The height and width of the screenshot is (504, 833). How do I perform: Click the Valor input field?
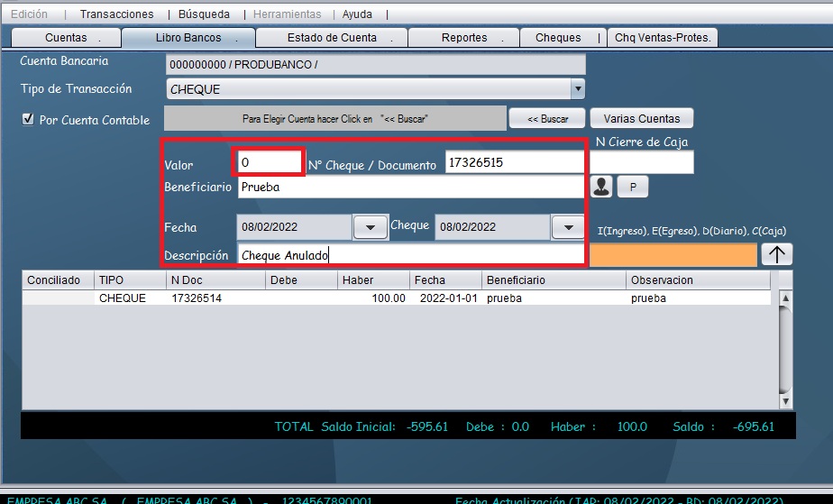point(268,163)
